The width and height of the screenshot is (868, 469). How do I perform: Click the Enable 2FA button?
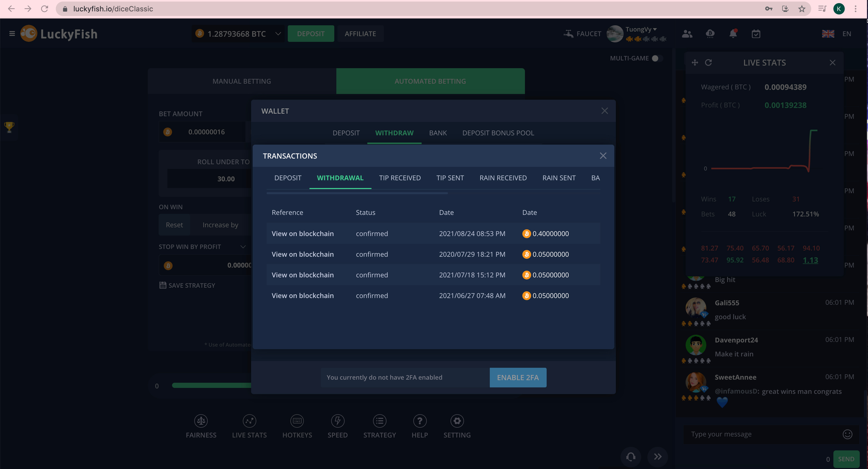(x=517, y=377)
